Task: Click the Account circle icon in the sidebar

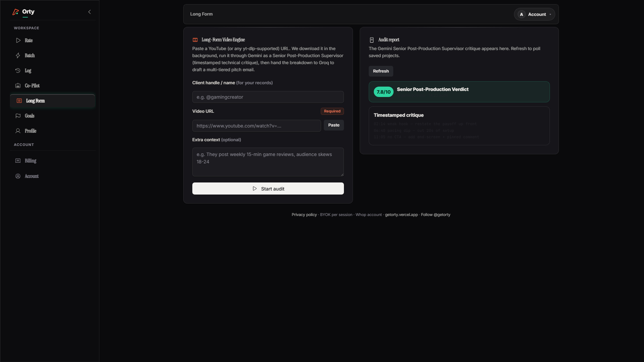Action: click(x=18, y=176)
